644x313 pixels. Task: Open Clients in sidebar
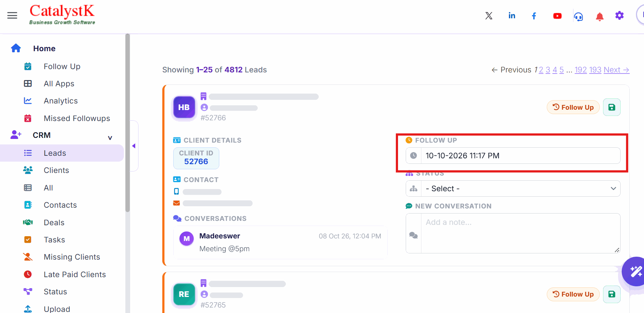coord(56,170)
